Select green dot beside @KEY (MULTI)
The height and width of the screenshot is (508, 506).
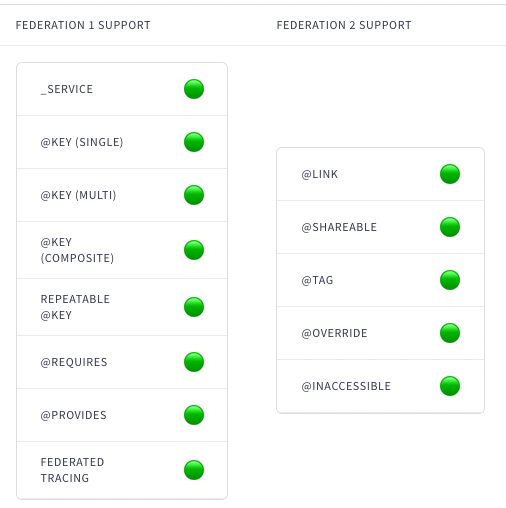pos(194,195)
